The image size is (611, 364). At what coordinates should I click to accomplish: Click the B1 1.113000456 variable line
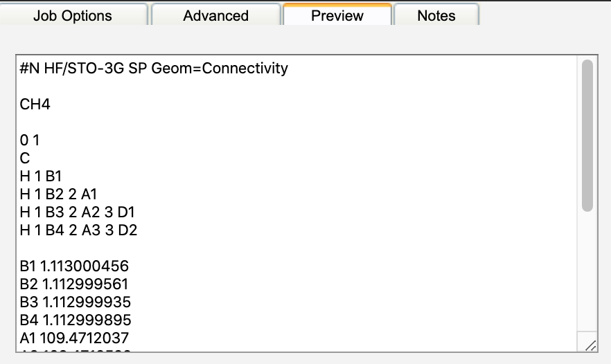[x=75, y=266]
